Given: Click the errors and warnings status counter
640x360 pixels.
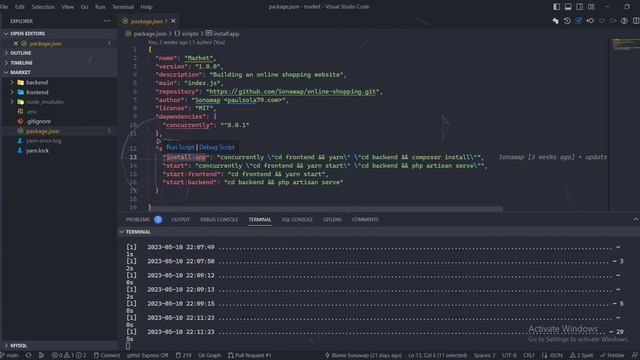Looking at the screenshot, I should tap(69, 356).
